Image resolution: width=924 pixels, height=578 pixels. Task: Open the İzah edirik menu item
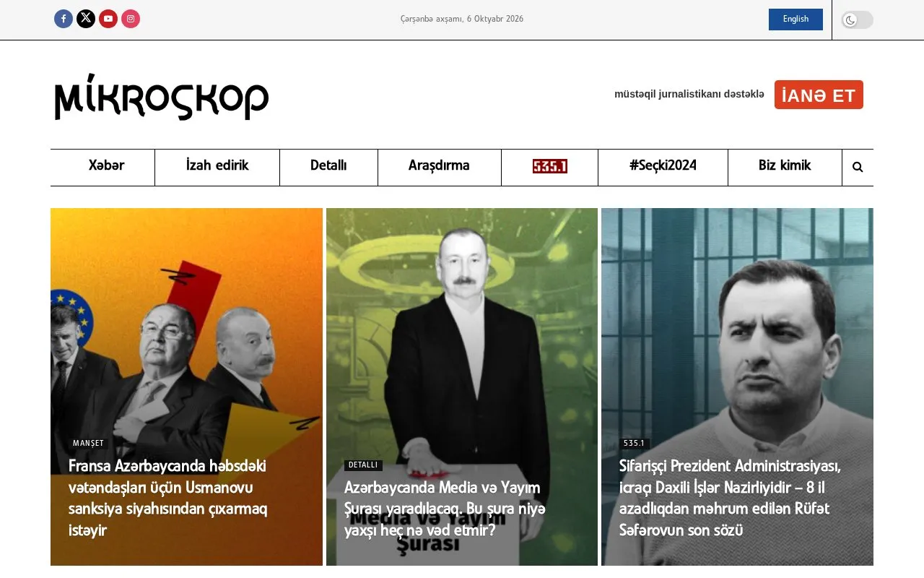pyautogui.click(x=217, y=165)
